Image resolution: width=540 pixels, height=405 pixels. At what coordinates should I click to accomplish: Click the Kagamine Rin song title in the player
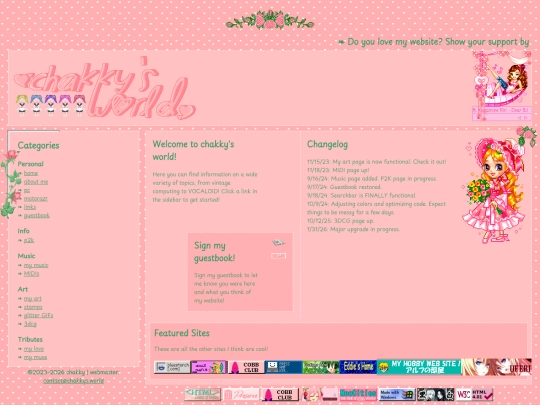click(501, 110)
